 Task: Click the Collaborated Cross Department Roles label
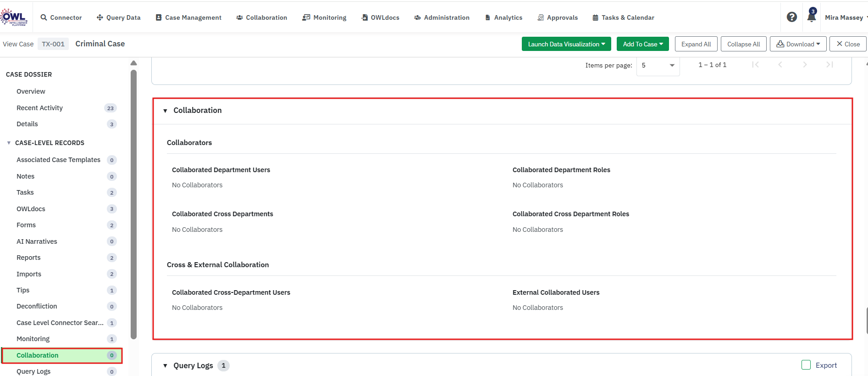click(x=571, y=214)
